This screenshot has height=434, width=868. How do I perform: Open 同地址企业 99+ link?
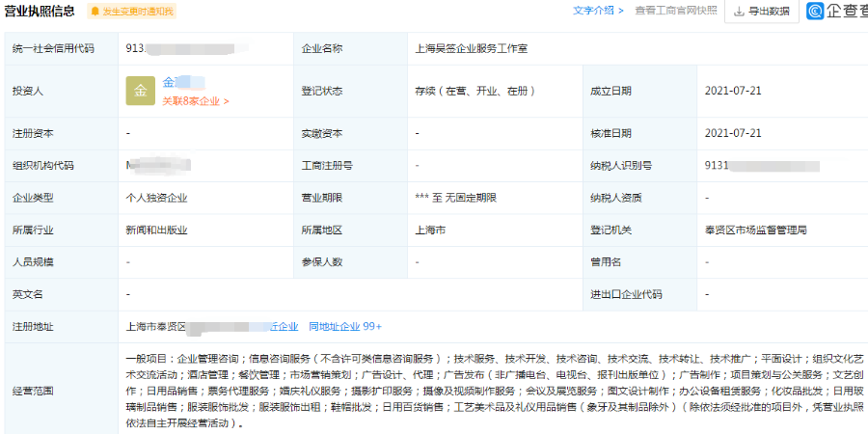(345, 327)
